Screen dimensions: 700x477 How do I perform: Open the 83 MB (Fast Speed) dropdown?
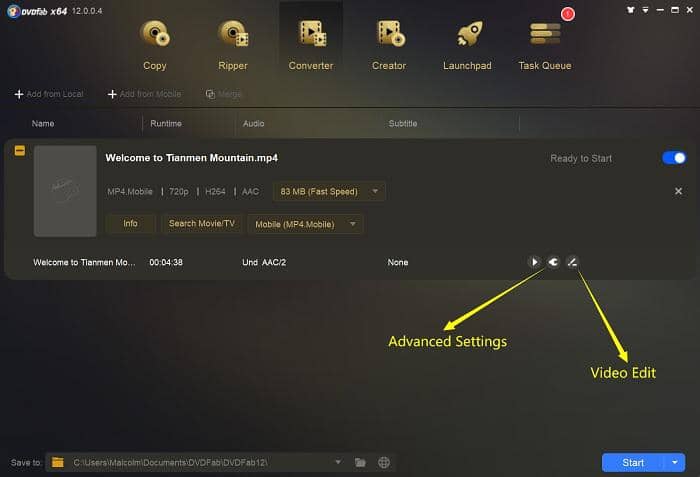(329, 192)
